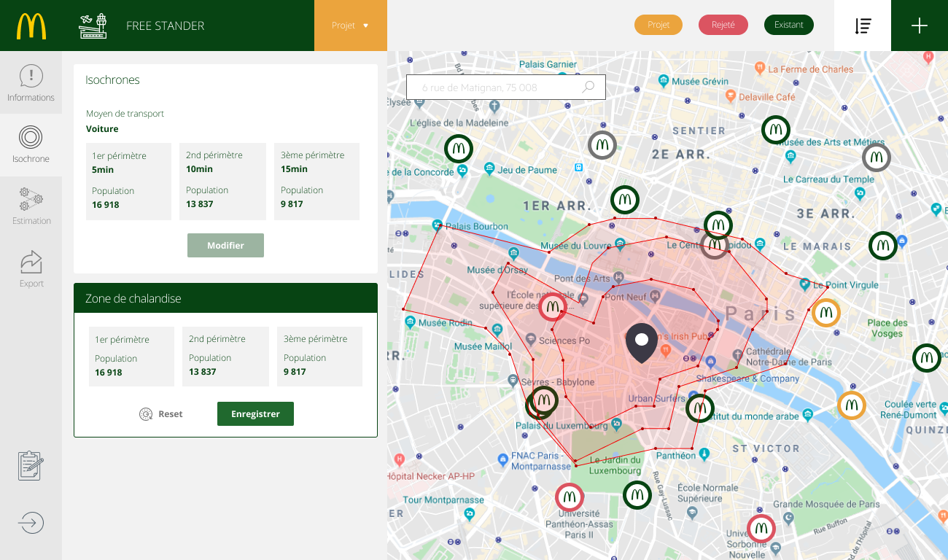This screenshot has width=948, height=560.
Task: Toggle the Rejeté filter pill
Action: coord(723,25)
